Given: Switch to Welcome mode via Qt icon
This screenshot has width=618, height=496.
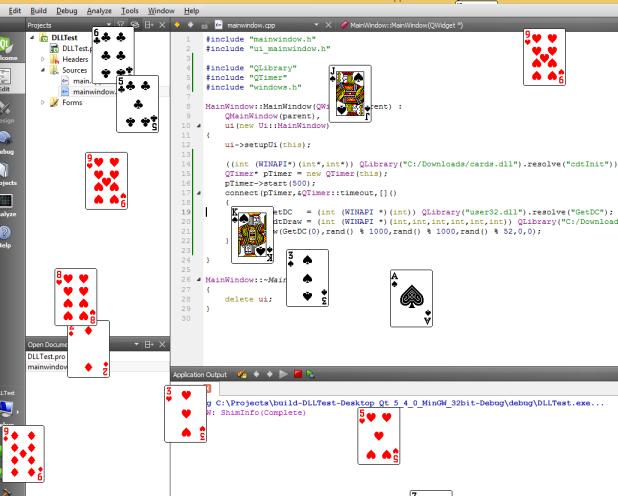Looking at the screenshot, I should [x=7, y=48].
